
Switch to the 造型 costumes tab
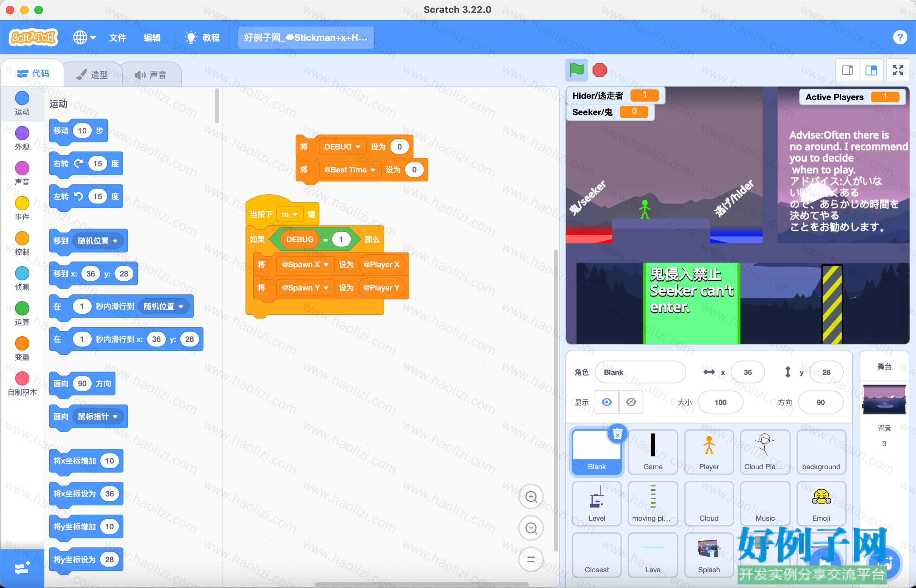coord(92,74)
